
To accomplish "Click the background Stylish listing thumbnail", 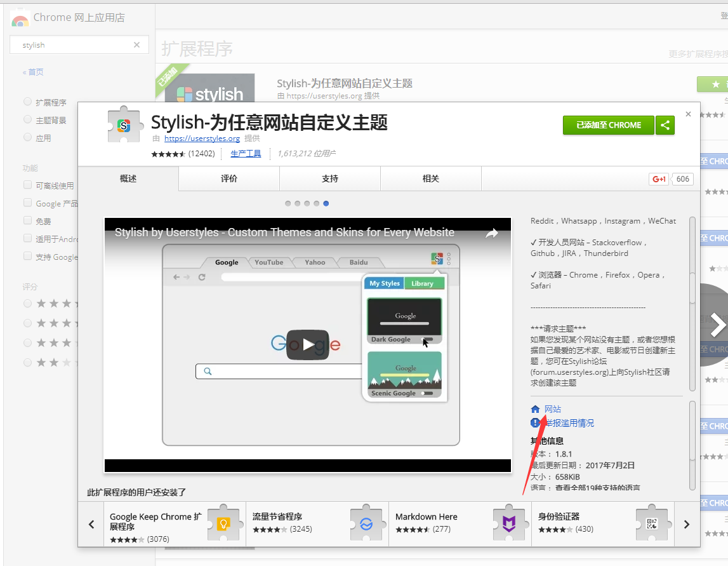I will [x=210, y=88].
